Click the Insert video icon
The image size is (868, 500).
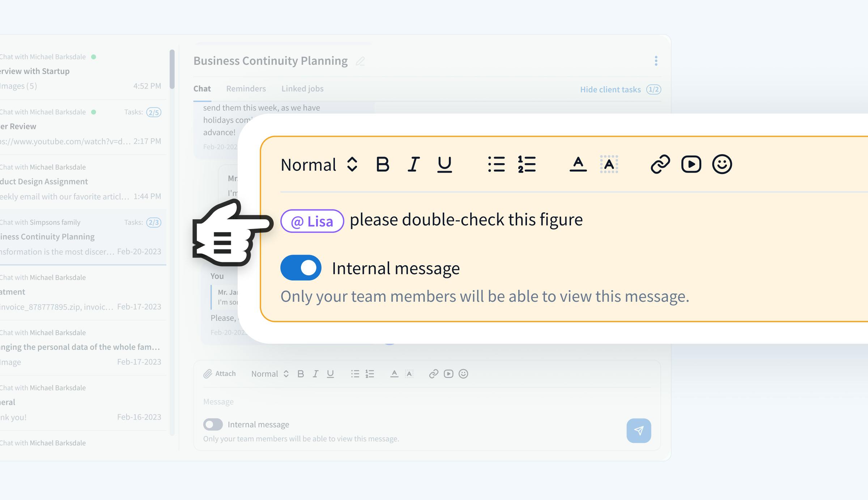691,164
